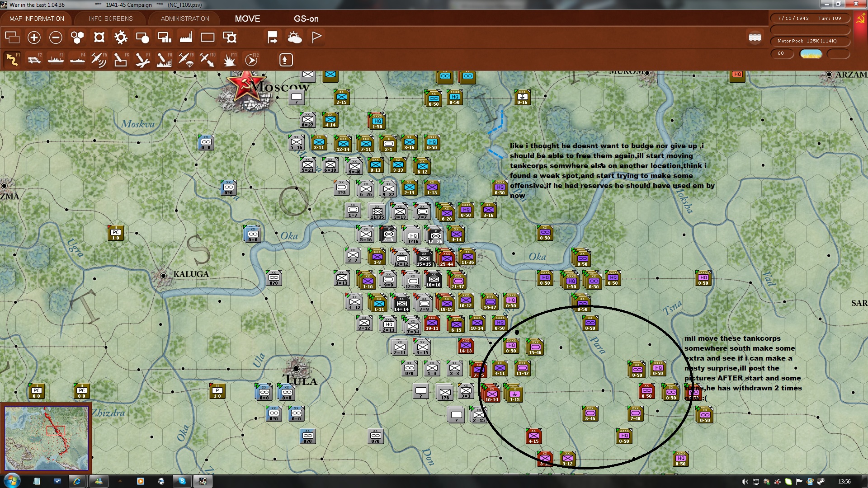Open the media player taskbar icon
The height and width of the screenshot is (488, 868).
(140, 481)
